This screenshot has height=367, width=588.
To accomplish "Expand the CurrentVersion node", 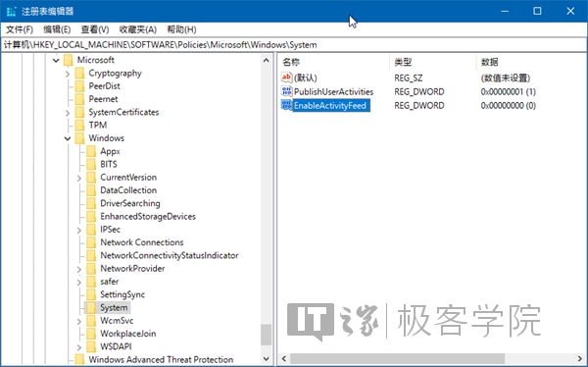I will coord(79,178).
